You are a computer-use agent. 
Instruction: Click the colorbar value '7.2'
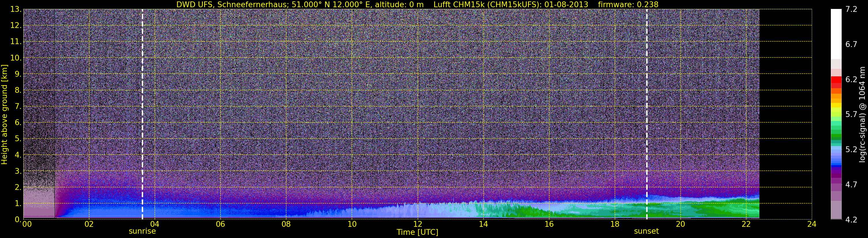(851, 10)
